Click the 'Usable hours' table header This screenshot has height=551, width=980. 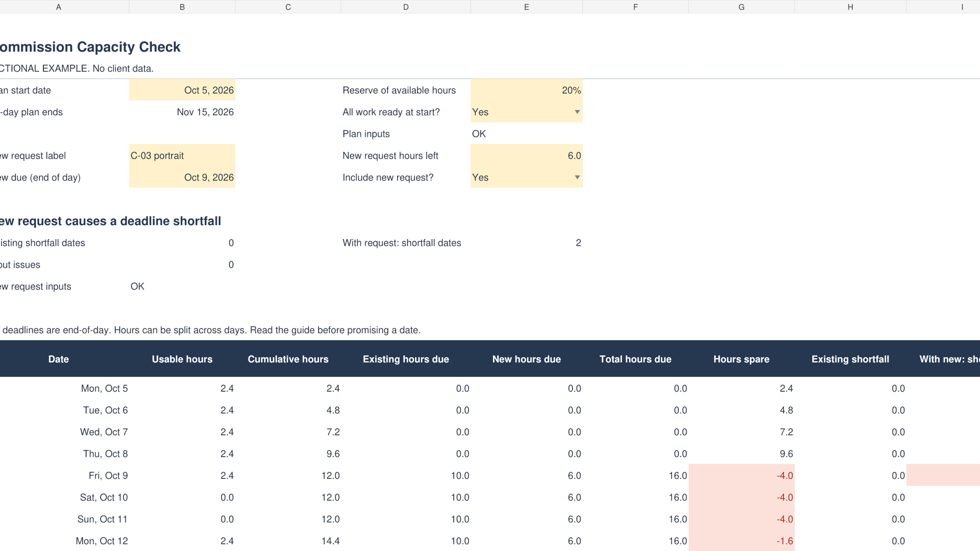tap(182, 359)
